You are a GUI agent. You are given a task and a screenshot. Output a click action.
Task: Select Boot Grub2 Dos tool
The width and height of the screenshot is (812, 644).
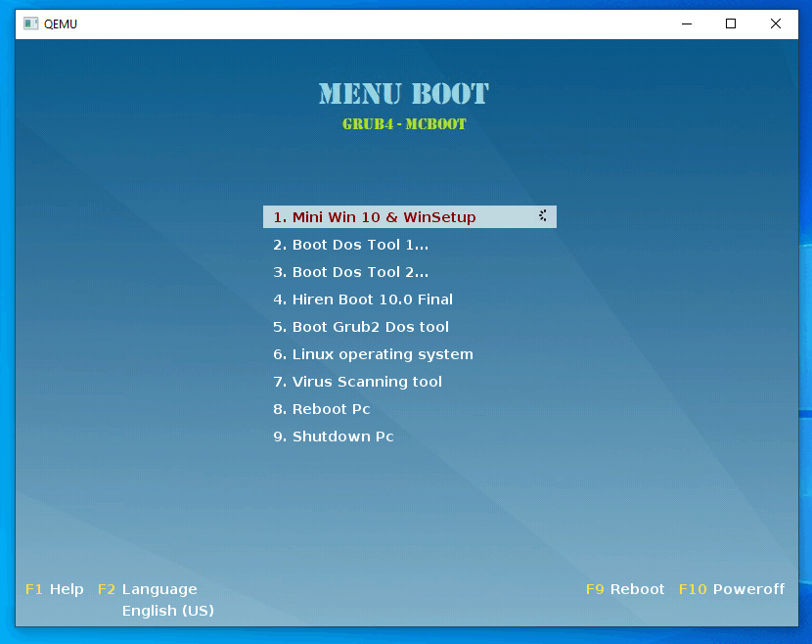[361, 327]
